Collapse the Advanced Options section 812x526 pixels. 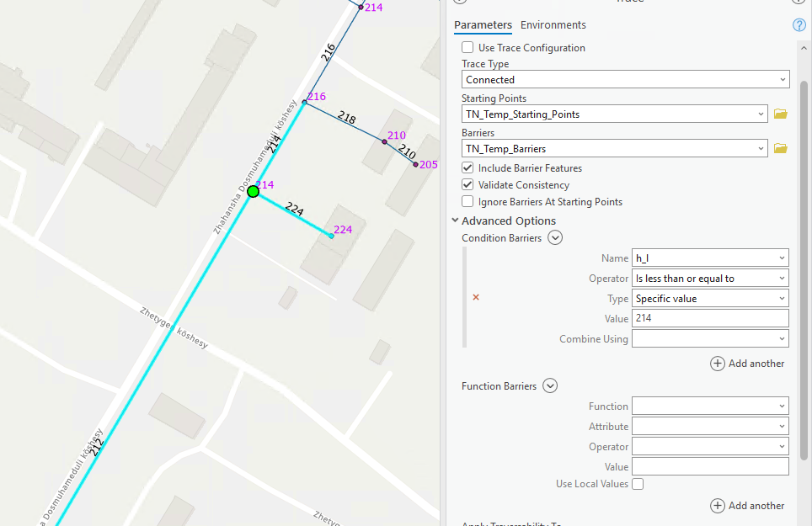455,220
